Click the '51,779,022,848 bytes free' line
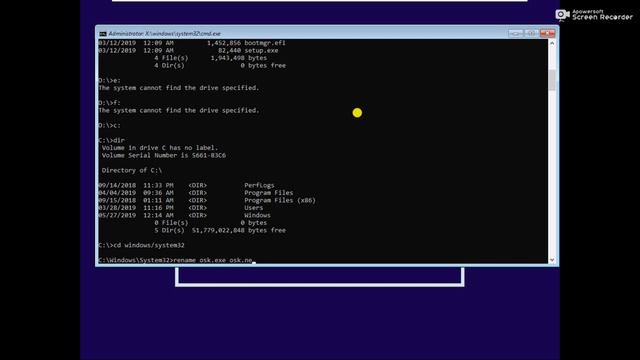Viewport: 640px width, 360px height. pyautogui.click(x=220, y=230)
